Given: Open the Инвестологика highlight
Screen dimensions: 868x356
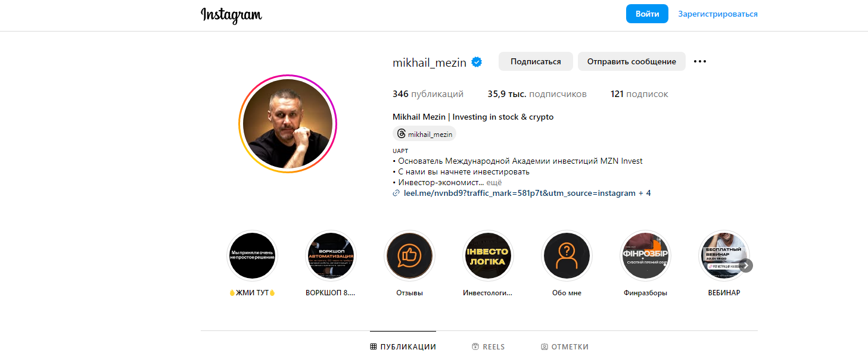Looking at the screenshot, I should (488, 255).
